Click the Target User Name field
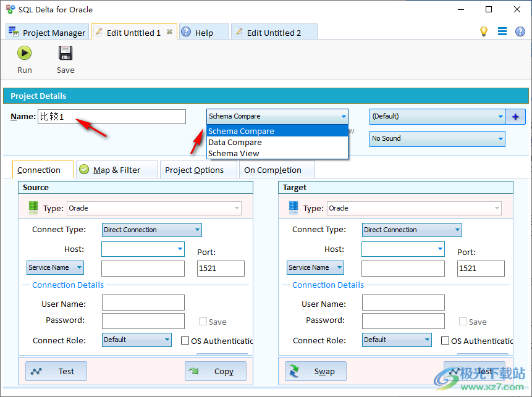The height and width of the screenshot is (397, 532). click(x=403, y=303)
